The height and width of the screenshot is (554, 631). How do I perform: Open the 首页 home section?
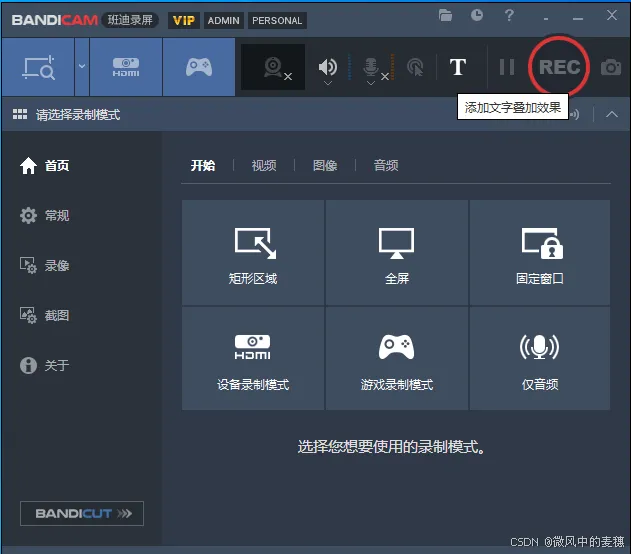(45, 166)
